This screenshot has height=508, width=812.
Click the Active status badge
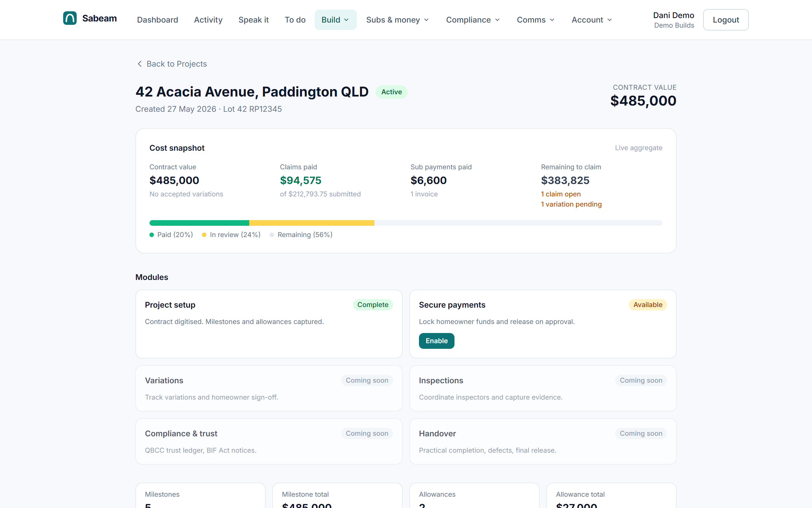click(391, 92)
